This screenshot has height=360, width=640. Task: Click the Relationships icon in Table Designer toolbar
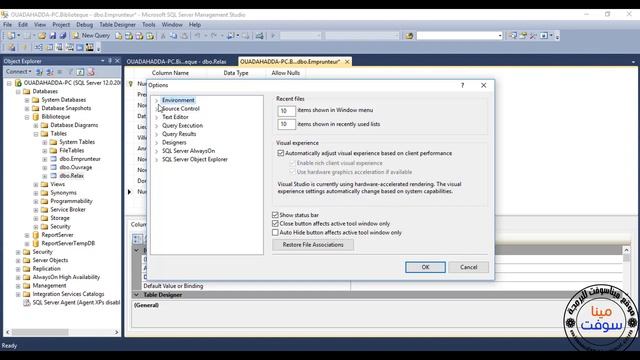click(38, 48)
